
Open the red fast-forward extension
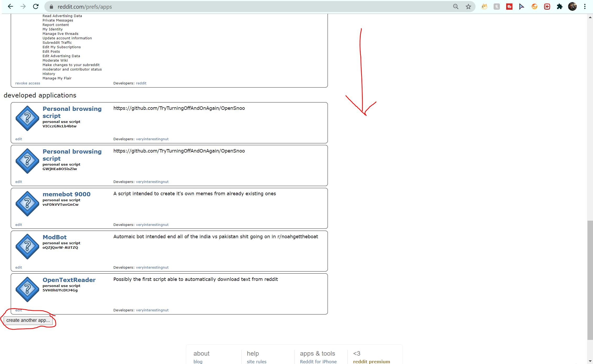547,7
